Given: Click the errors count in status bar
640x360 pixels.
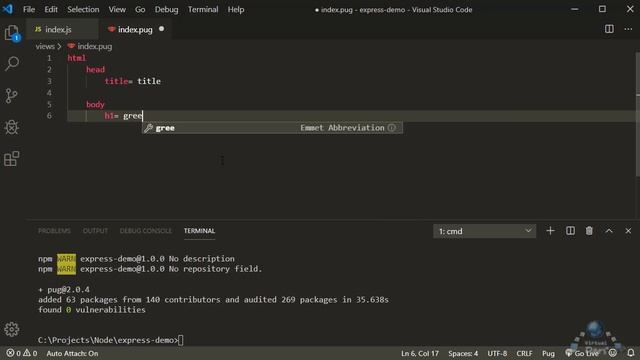Looking at the screenshot, I should pos(13,353).
